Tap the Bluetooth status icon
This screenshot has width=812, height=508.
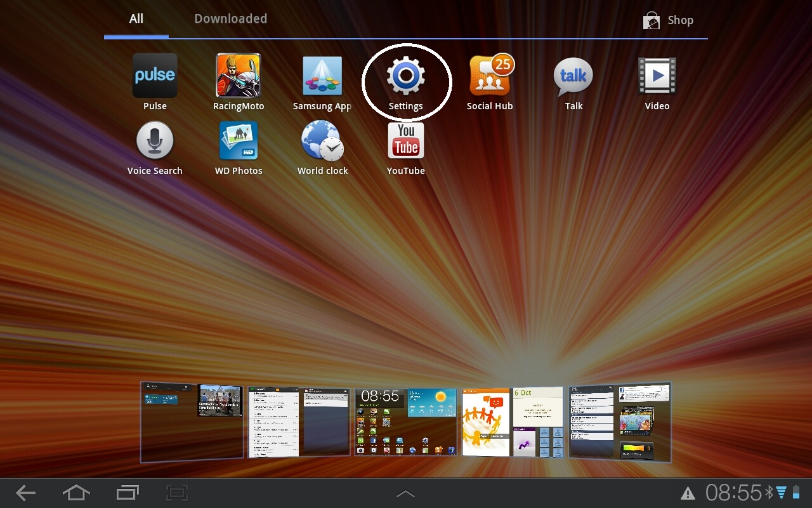(768, 493)
